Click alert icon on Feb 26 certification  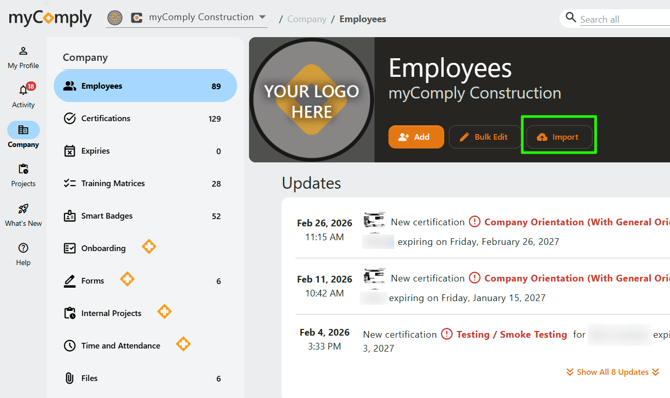click(x=474, y=222)
